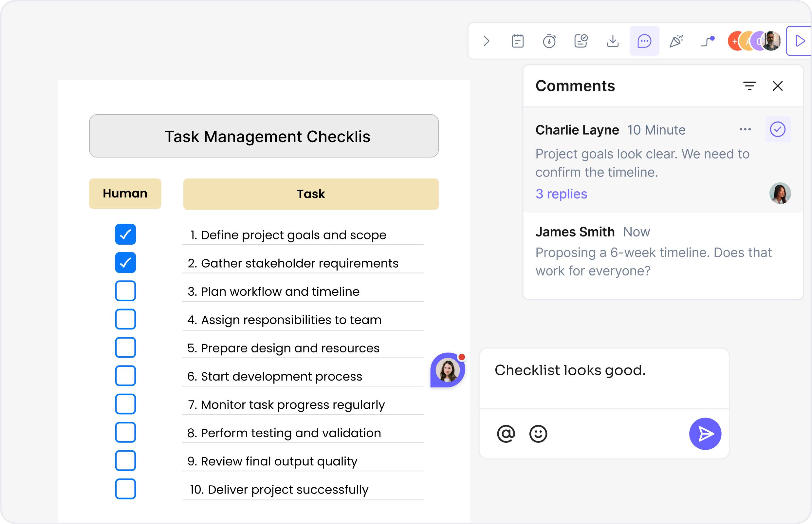Viewport: 812px width, 524px height.
Task: Check the 'Monitor task progress regularly' checkbox
Action: [x=125, y=403]
